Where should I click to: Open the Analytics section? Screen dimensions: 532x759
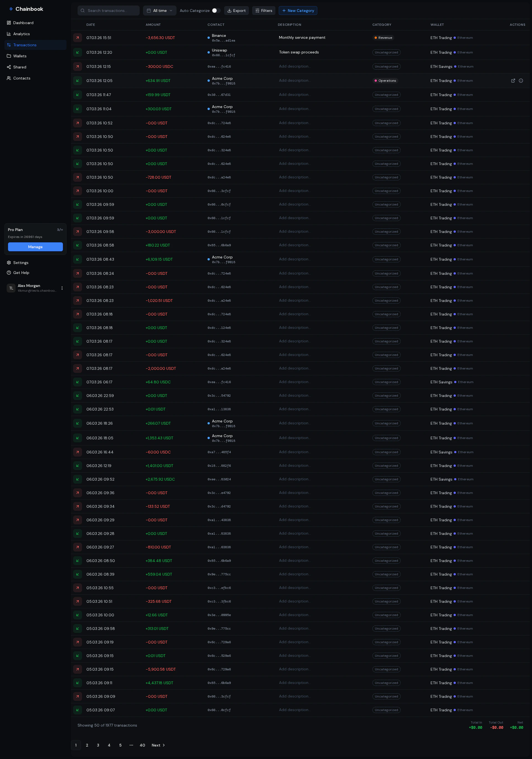[x=21, y=34]
